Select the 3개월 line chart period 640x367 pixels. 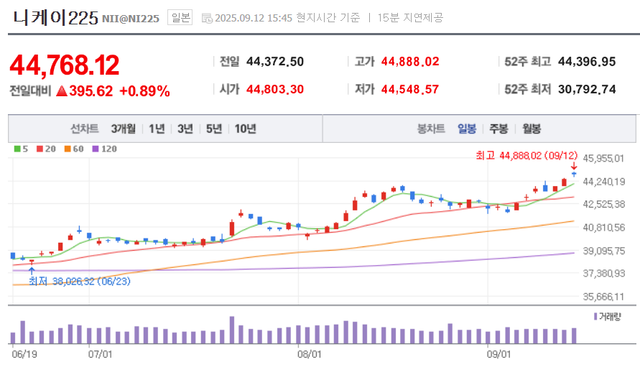tap(123, 129)
